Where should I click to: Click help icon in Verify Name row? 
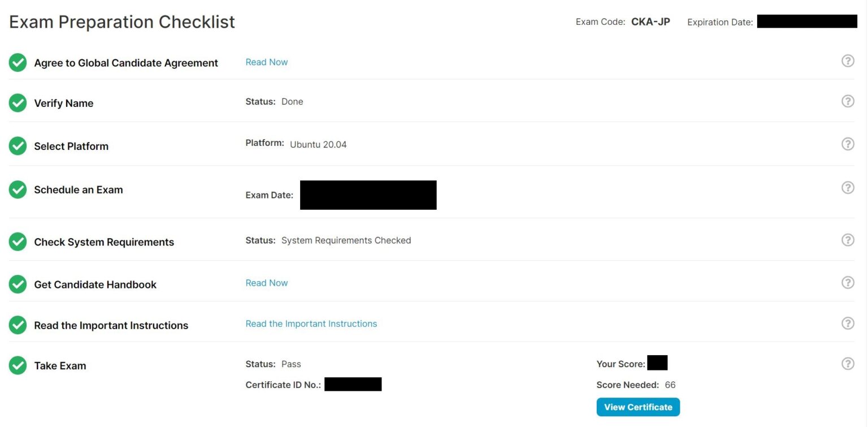pyautogui.click(x=848, y=101)
